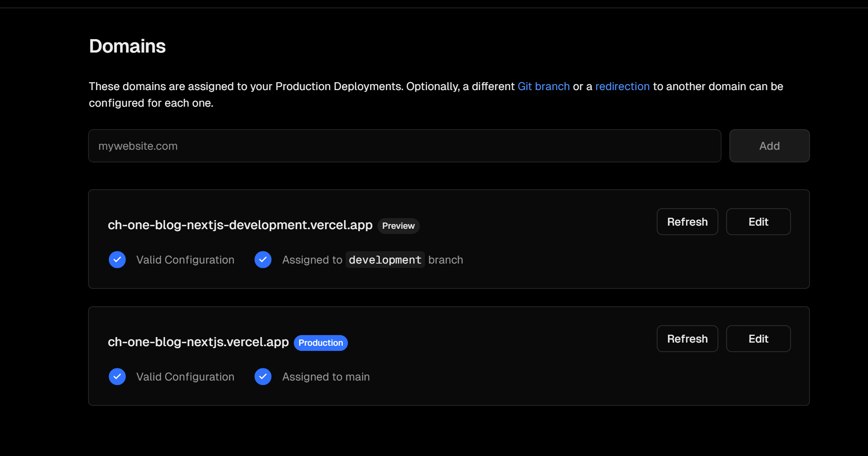Viewport: 868px width, 456px height.
Task: Click the Production badge on vercel.app domain
Action: coord(320,342)
